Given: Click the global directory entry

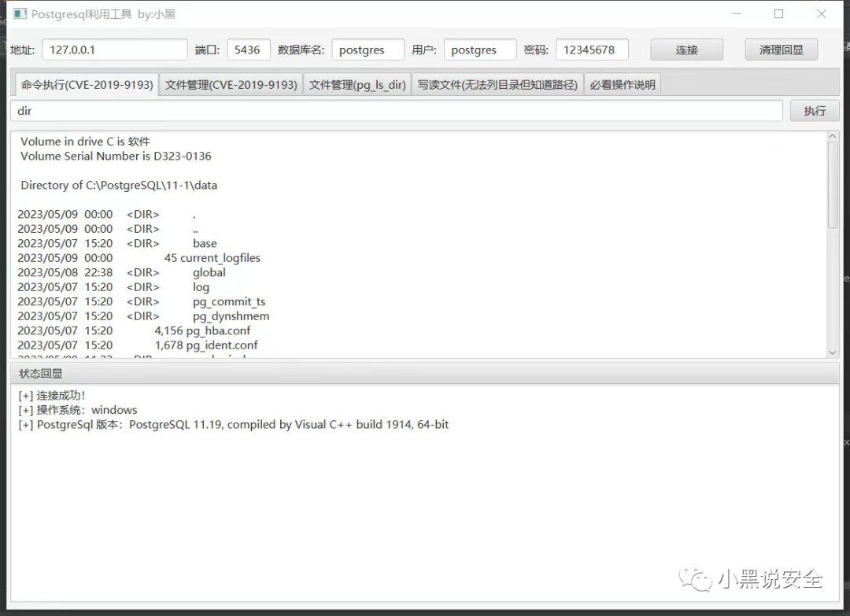Looking at the screenshot, I should [209, 272].
